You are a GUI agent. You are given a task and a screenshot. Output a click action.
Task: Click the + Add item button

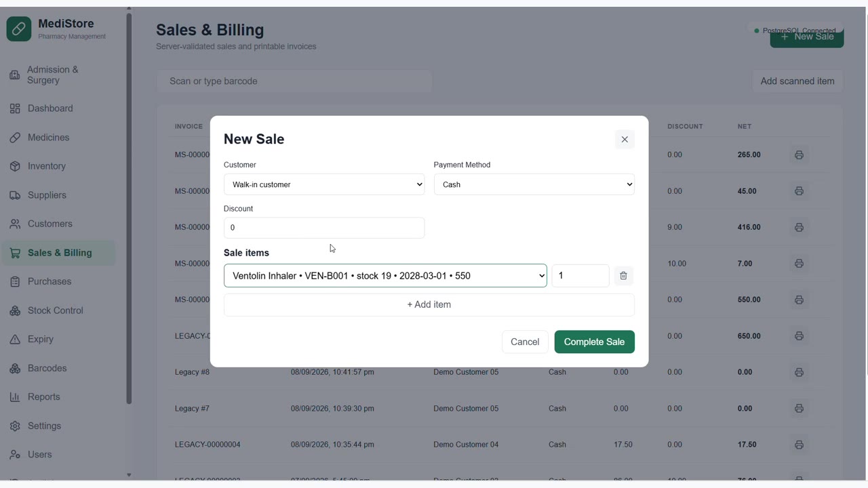click(x=429, y=305)
